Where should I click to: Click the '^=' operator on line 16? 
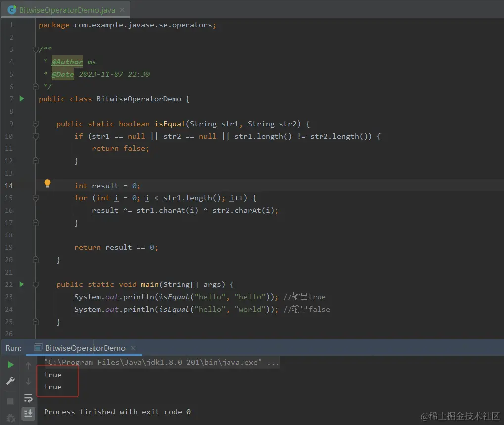tap(127, 210)
